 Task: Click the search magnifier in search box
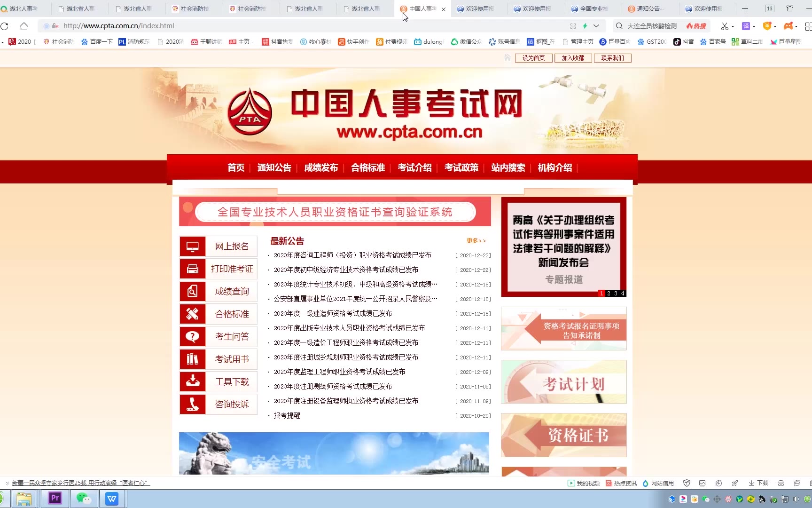[619, 26]
